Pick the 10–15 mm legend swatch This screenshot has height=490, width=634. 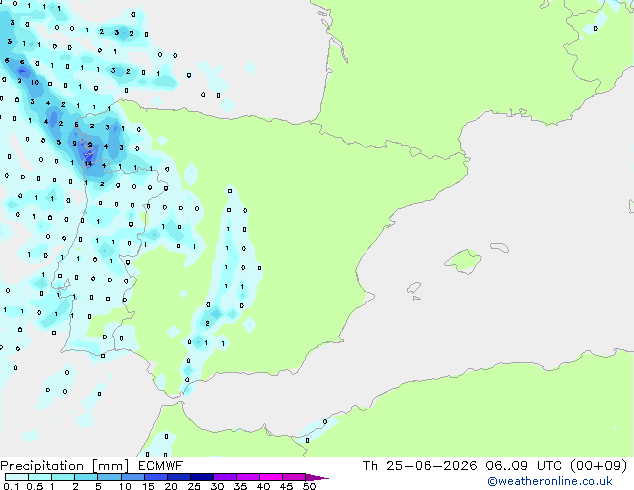[x=132, y=477]
